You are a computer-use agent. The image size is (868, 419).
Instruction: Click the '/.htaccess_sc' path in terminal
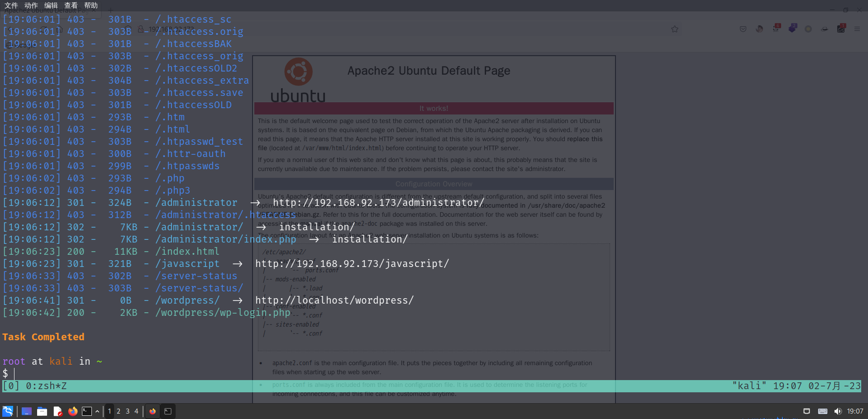tap(193, 19)
